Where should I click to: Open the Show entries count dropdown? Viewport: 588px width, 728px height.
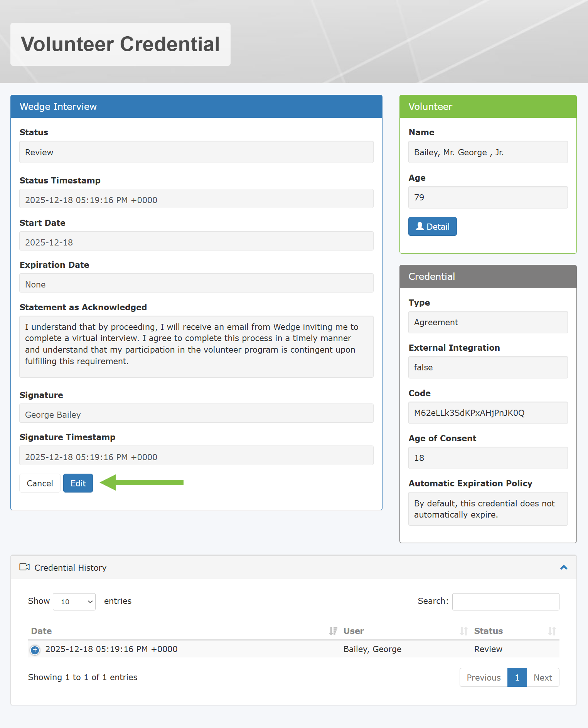(74, 602)
